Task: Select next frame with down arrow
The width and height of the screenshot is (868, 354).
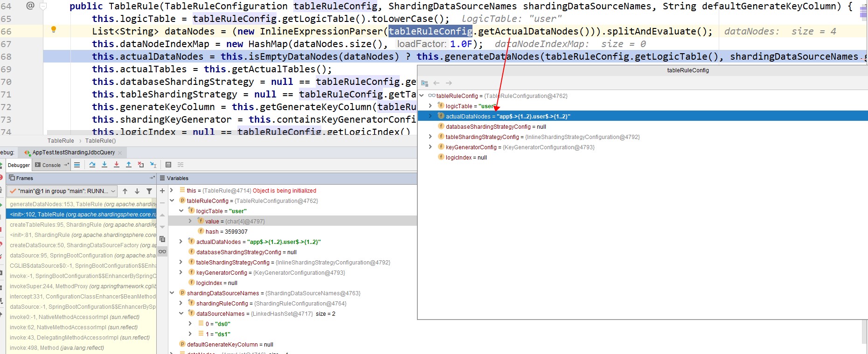Action: [x=137, y=191]
